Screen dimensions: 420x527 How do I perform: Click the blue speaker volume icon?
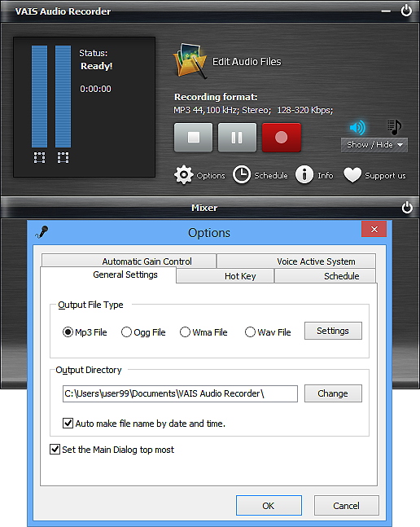[x=357, y=127]
